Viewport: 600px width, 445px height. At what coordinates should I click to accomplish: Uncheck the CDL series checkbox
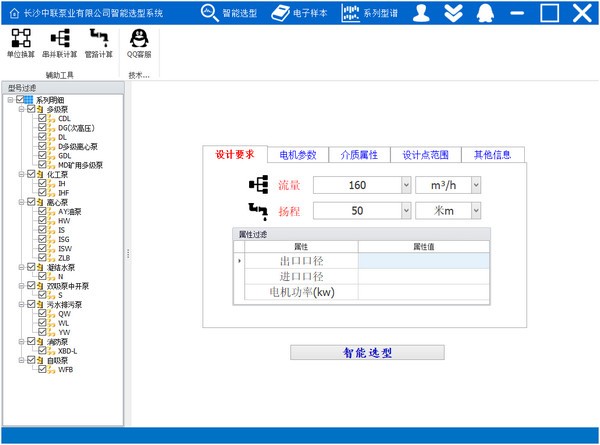tap(42, 118)
